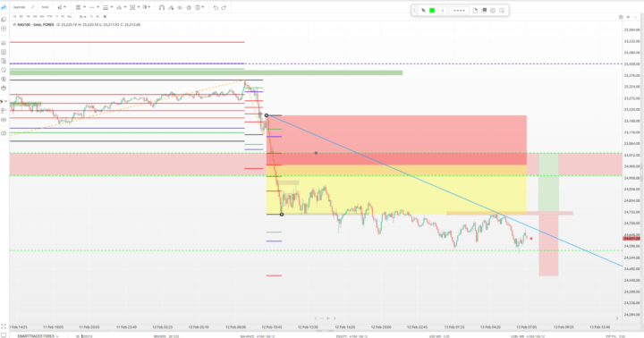
Task: Click the chart scroll-right arrow near bottom
Action: [335, 318]
